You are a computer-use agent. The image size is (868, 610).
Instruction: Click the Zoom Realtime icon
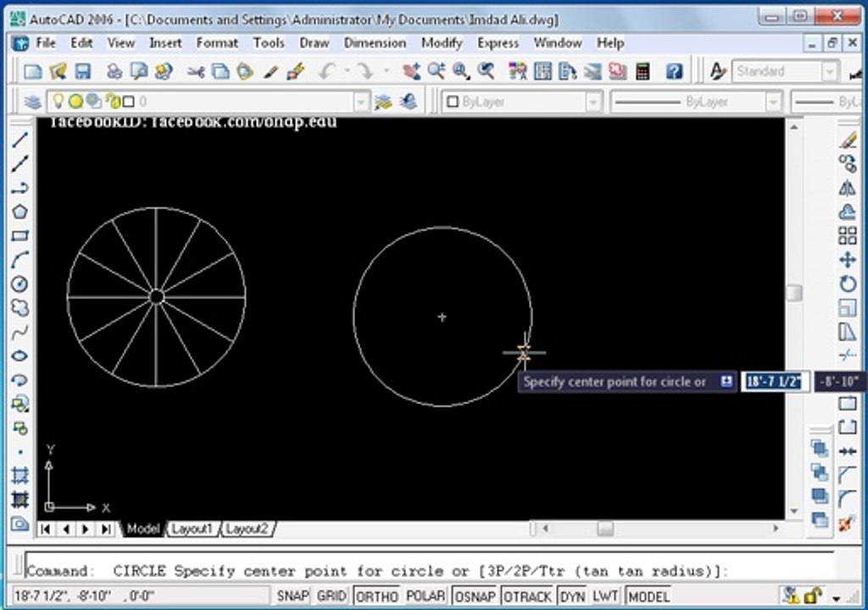pos(437,71)
